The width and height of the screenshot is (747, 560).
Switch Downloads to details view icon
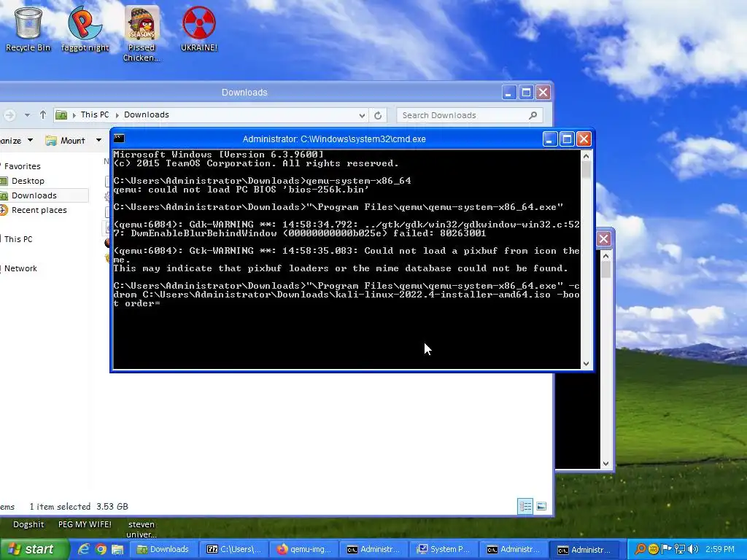pyautogui.click(x=525, y=506)
